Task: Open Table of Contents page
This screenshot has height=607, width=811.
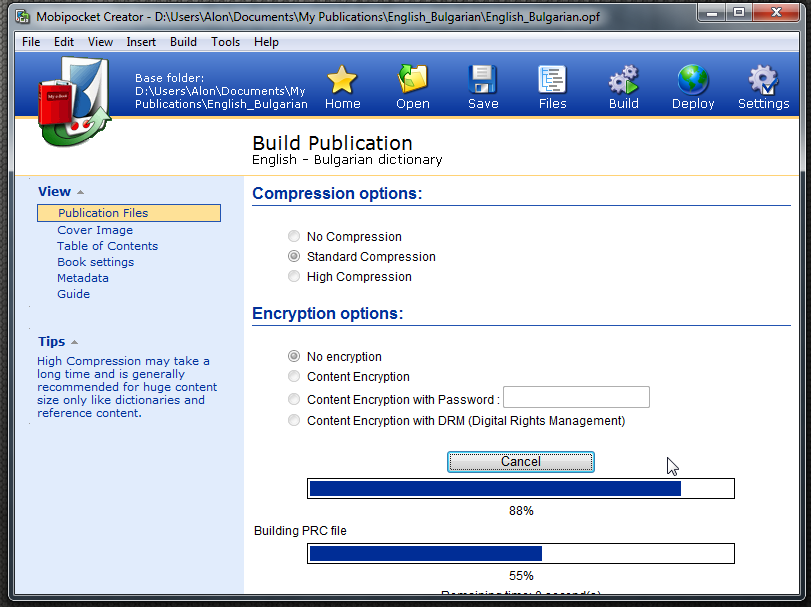Action: [108, 246]
